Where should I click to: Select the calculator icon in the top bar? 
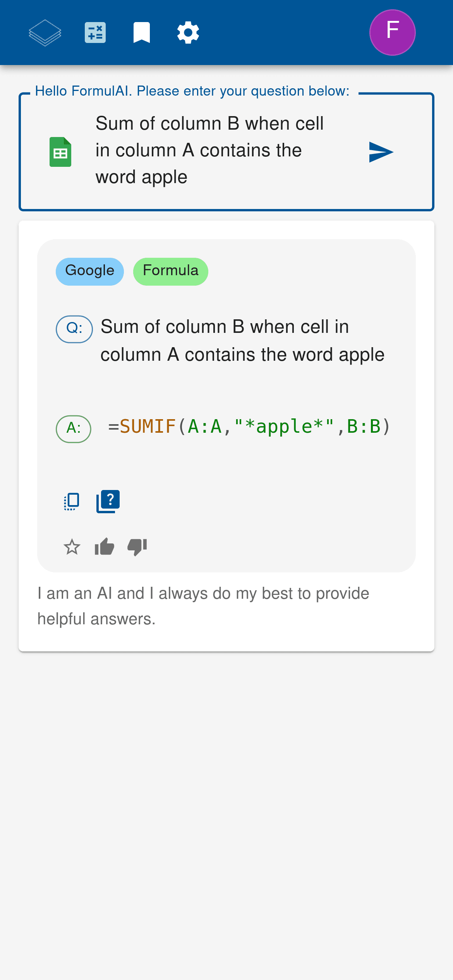click(x=95, y=32)
